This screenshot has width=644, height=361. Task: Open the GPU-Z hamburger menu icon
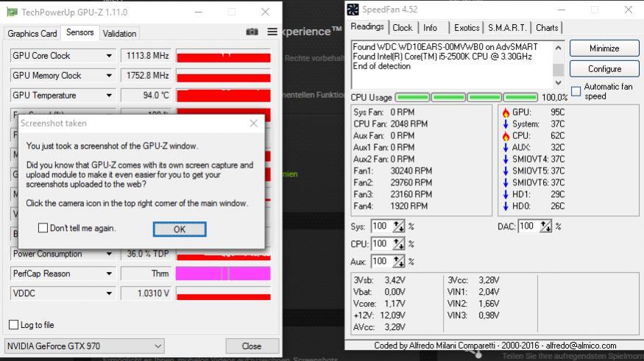click(x=272, y=32)
